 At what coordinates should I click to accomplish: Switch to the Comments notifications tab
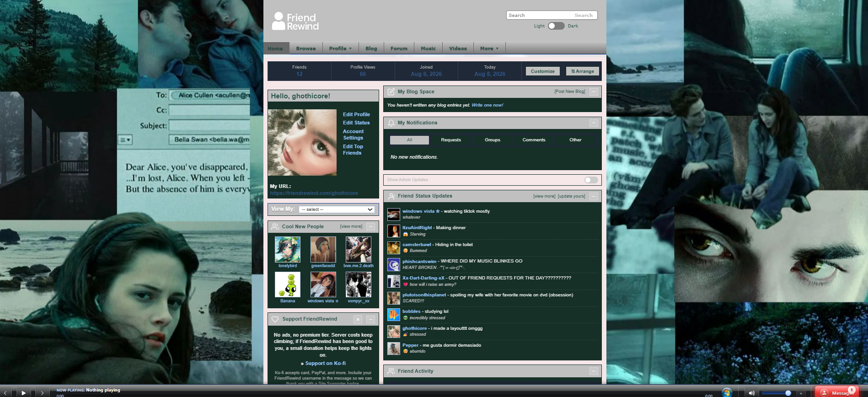pyautogui.click(x=534, y=140)
